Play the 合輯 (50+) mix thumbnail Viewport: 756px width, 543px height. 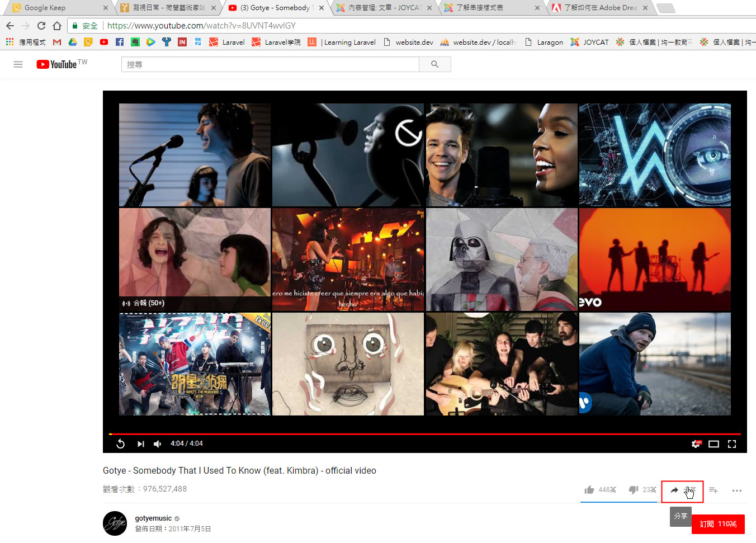[x=195, y=259]
